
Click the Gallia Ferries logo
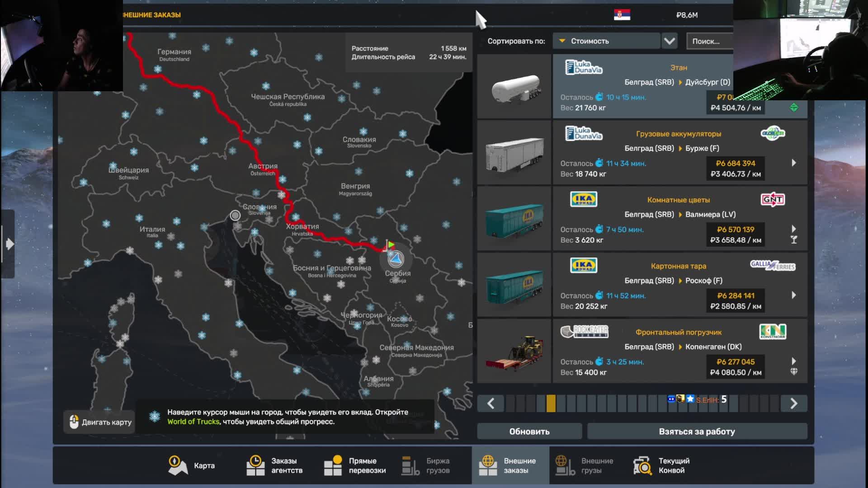point(772,265)
